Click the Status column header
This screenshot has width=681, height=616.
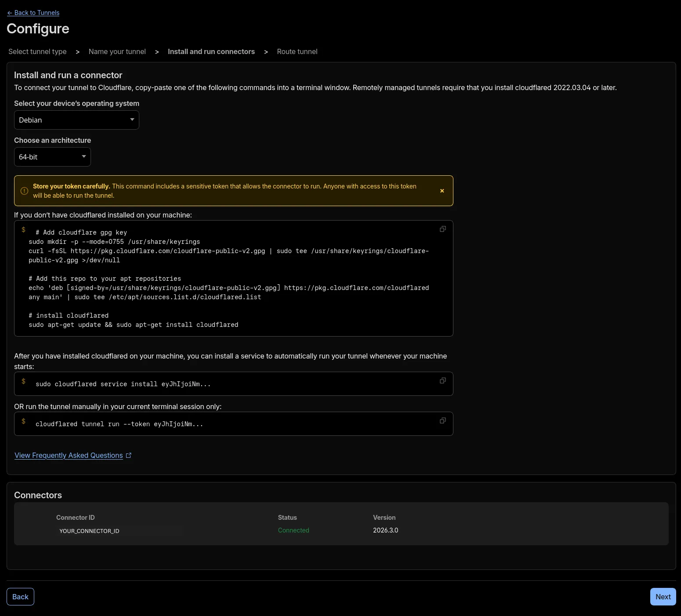tap(287, 518)
